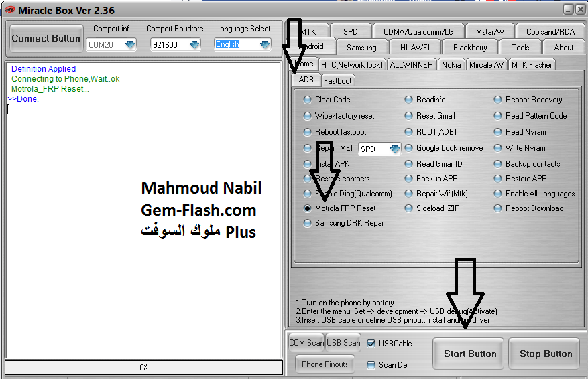The image size is (588, 379).
Task: Select the Sideload ZIP option
Action: pos(408,208)
